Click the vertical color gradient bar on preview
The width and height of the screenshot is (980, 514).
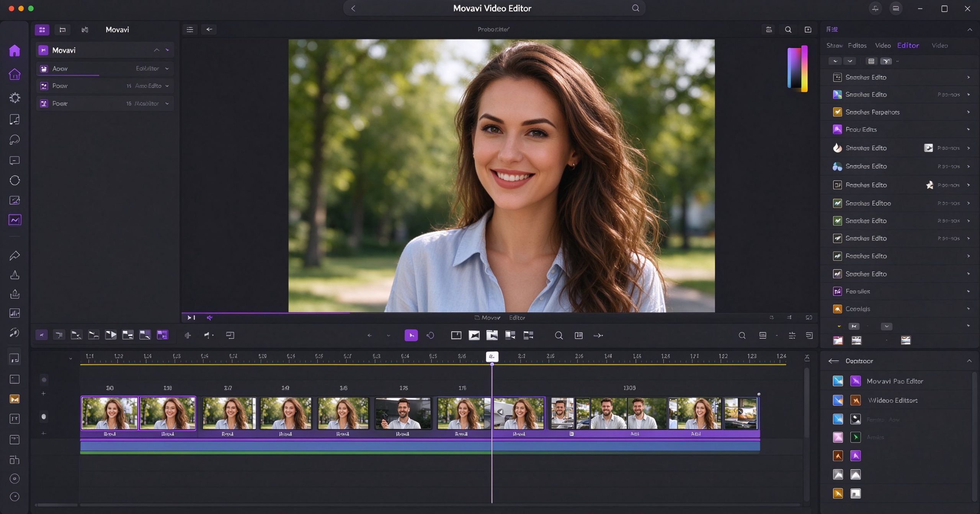click(797, 69)
